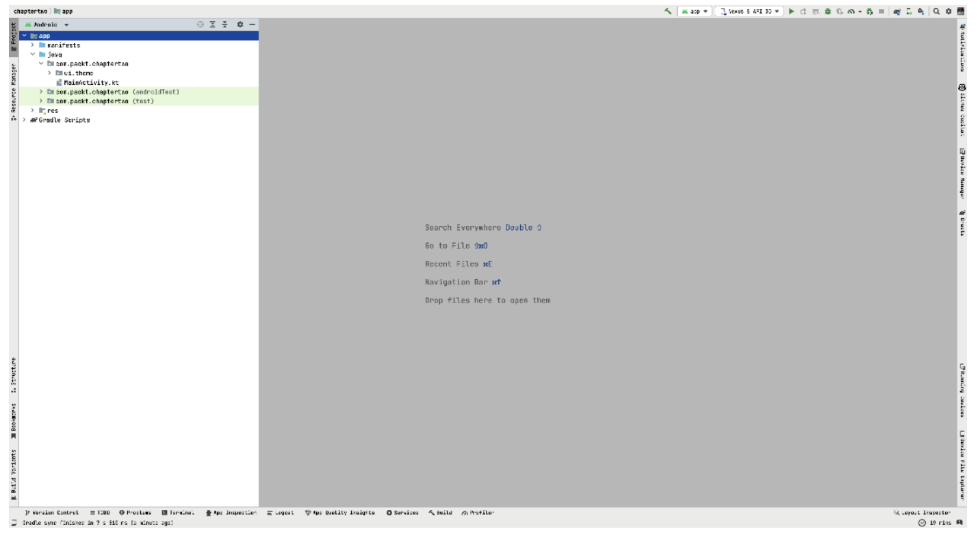Viewport: 980px width, 538px height.
Task: Open the Nexus 5 API 30 device dropdown
Action: tap(749, 12)
